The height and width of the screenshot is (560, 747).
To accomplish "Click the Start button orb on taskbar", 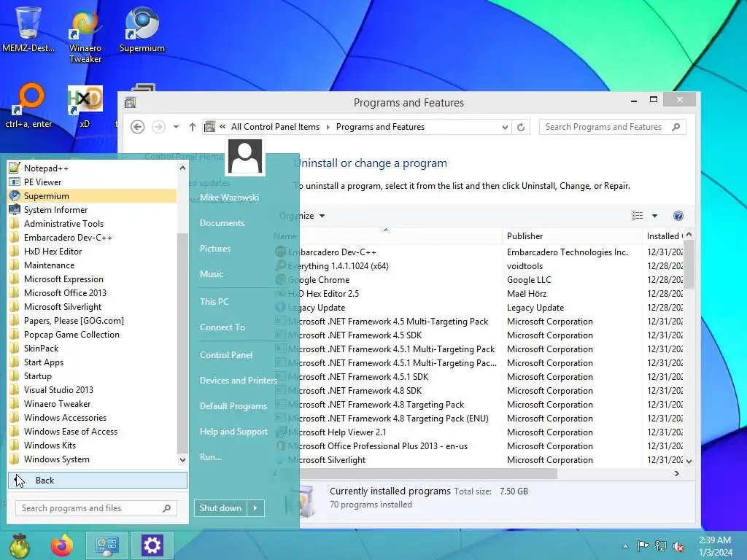I will coord(19,545).
